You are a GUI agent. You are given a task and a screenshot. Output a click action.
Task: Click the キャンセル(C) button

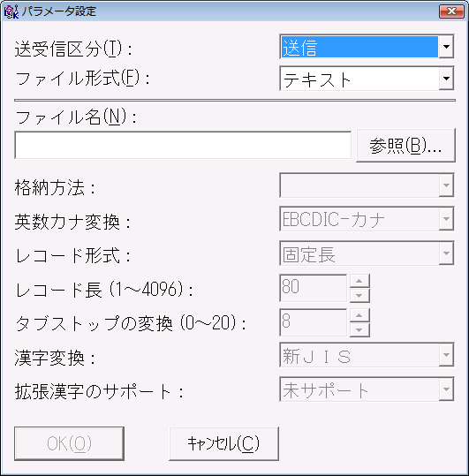223,443
